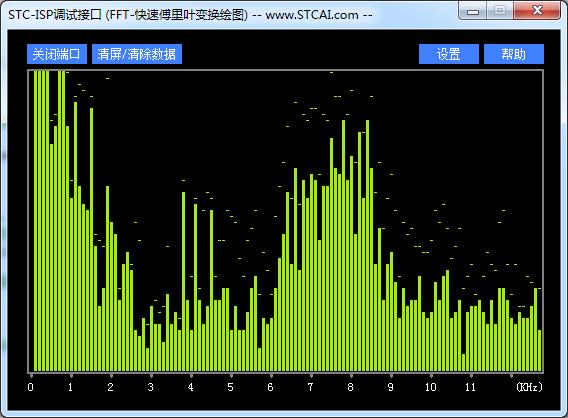Select the 0 frequency axis label
Screen dimensions: 568x418
pos(30,387)
